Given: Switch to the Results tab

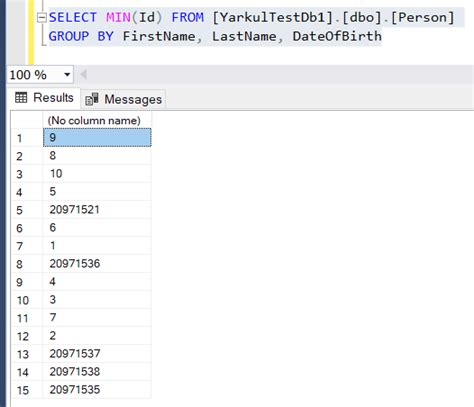Looking at the screenshot, I should tap(44, 98).
